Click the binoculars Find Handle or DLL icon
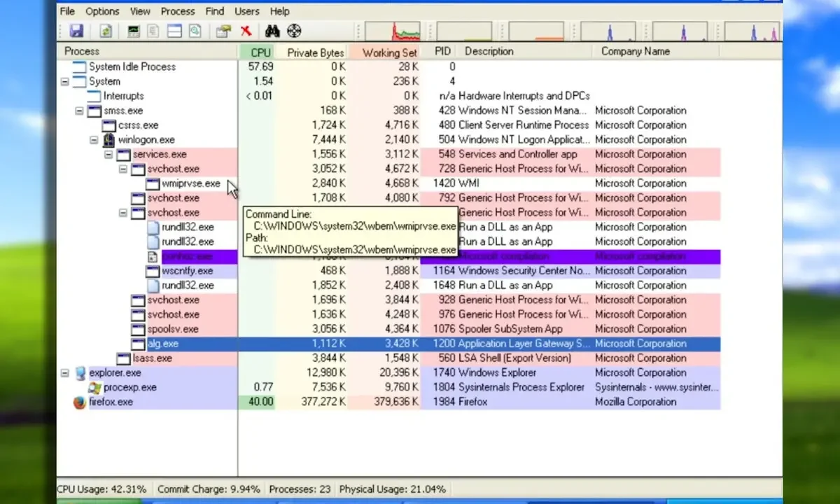The height and width of the screenshot is (504, 840). 272,31
